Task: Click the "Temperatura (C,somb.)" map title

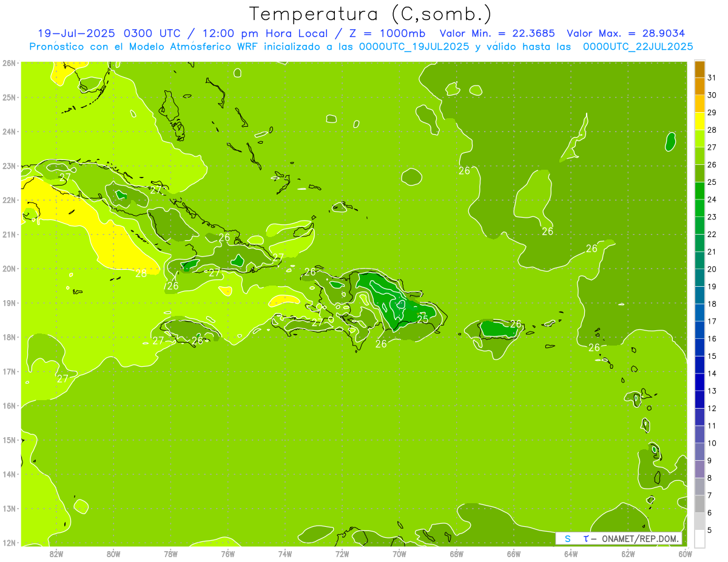Action: click(x=371, y=14)
